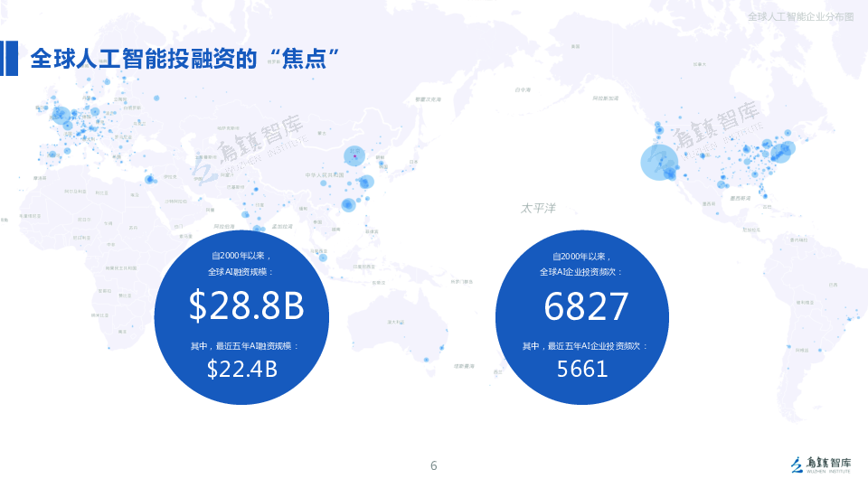Click the slide page number 6
The height and width of the screenshot is (488, 868).
click(433, 465)
